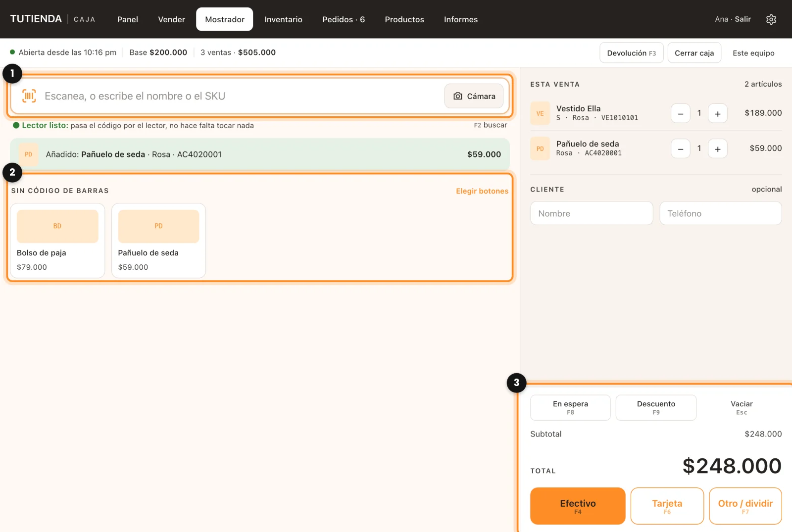Select the Pañuelo de seda quick button
Image resolution: width=792 pixels, height=532 pixels.
click(x=158, y=241)
